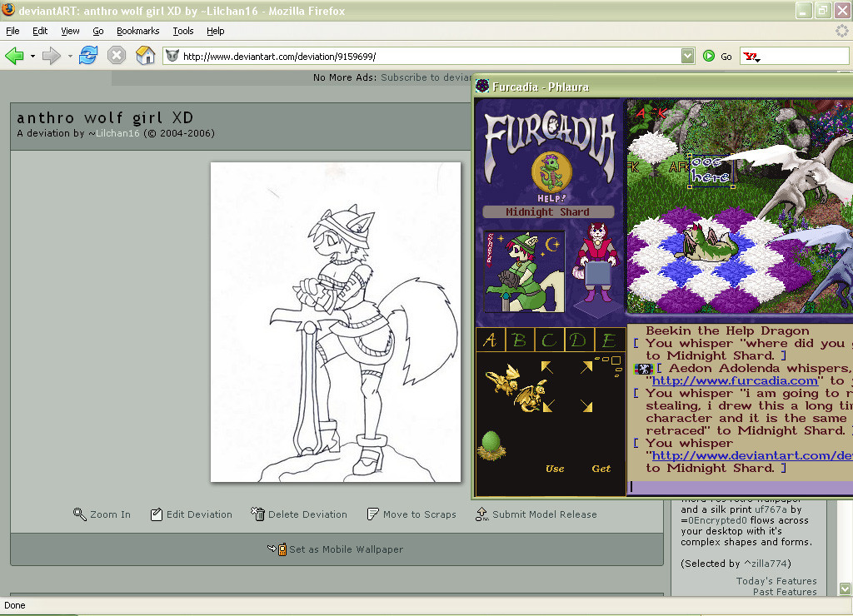Click the lower sitting gold dragon in Furcadia
Viewport: 853px width, 616px height.
click(531, 395)
